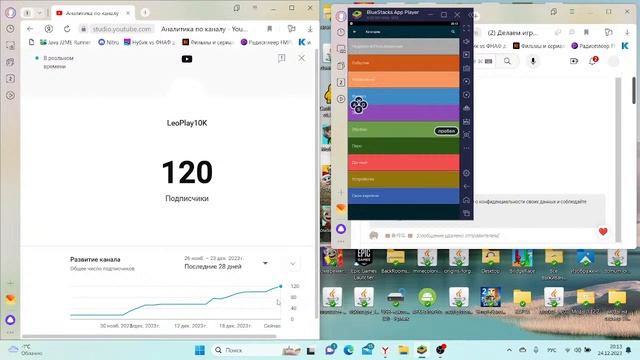Open the Alice assistant icon in left browser sidebar
This screenshot has height=360, width=640.
point(10,320)
